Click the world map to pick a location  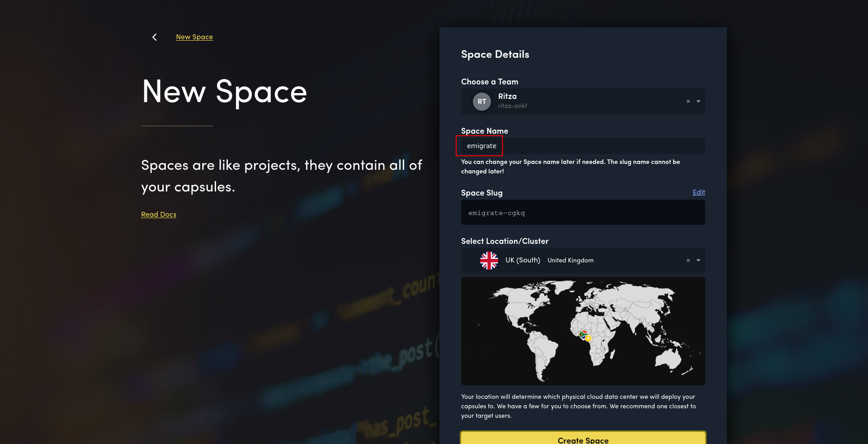[x=583, y=331]
